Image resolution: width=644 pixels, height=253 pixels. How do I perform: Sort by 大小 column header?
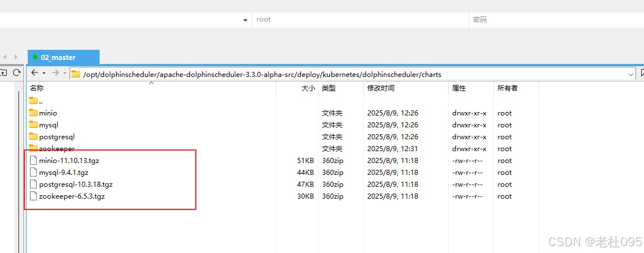pos(308,88)
